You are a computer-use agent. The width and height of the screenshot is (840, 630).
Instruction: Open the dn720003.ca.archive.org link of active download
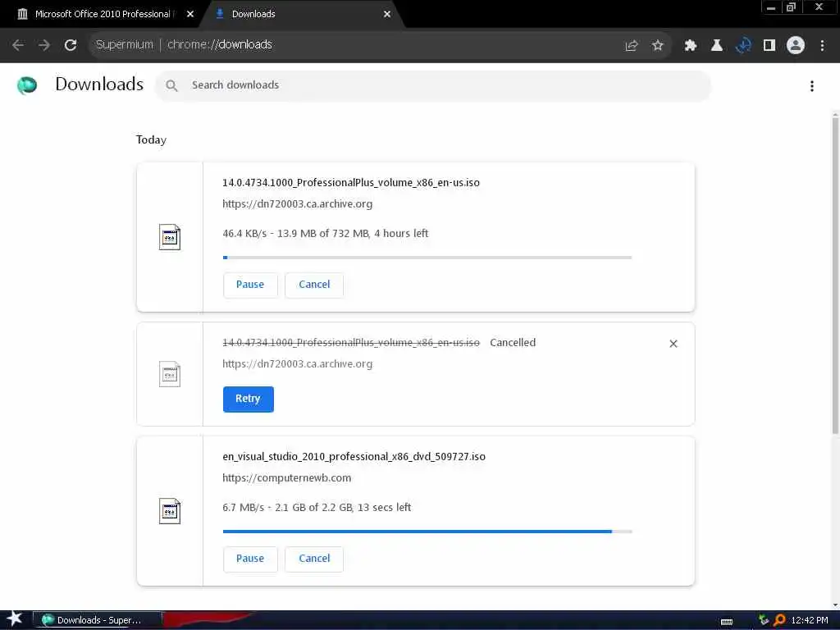[x=297, y=204]
